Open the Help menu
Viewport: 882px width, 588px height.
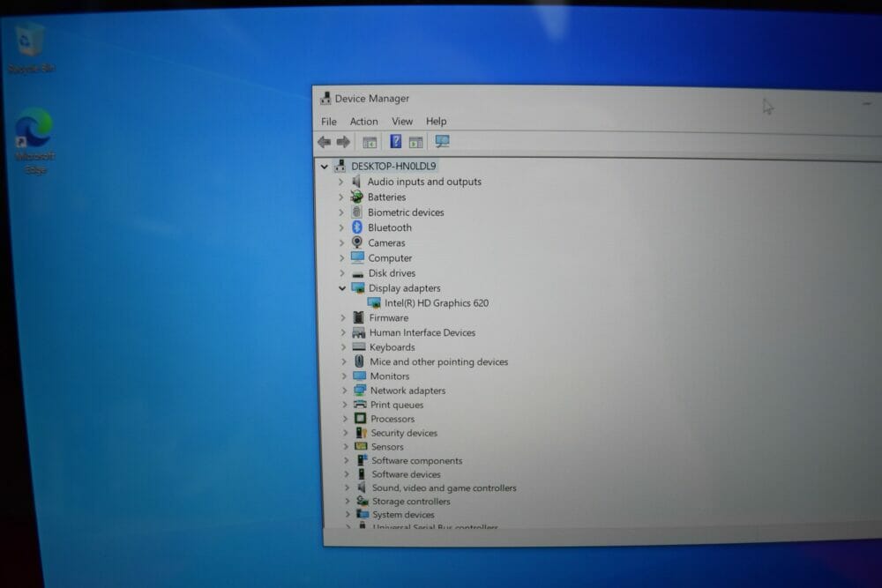tap(436, 122)
